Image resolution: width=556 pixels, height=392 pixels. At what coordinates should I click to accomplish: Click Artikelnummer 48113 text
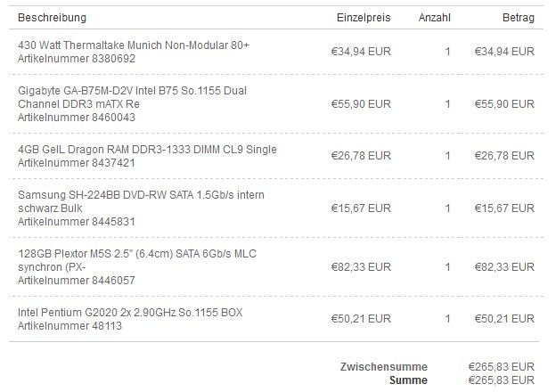pos(69,326)
